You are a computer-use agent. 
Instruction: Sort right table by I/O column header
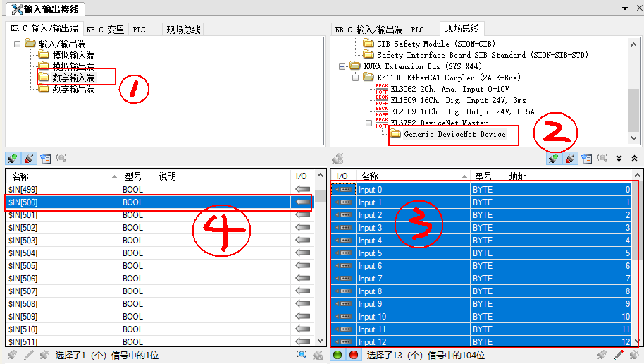pos(343,176)
